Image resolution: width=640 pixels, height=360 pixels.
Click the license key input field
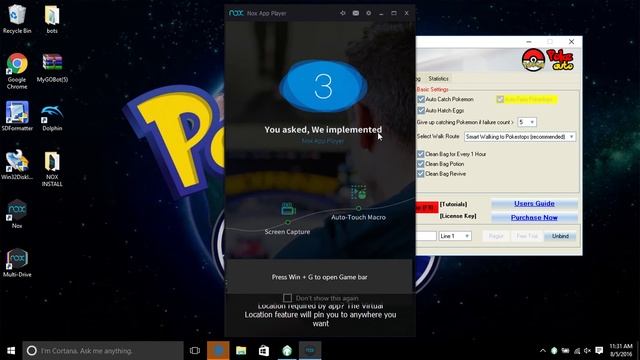pos(426,236)
